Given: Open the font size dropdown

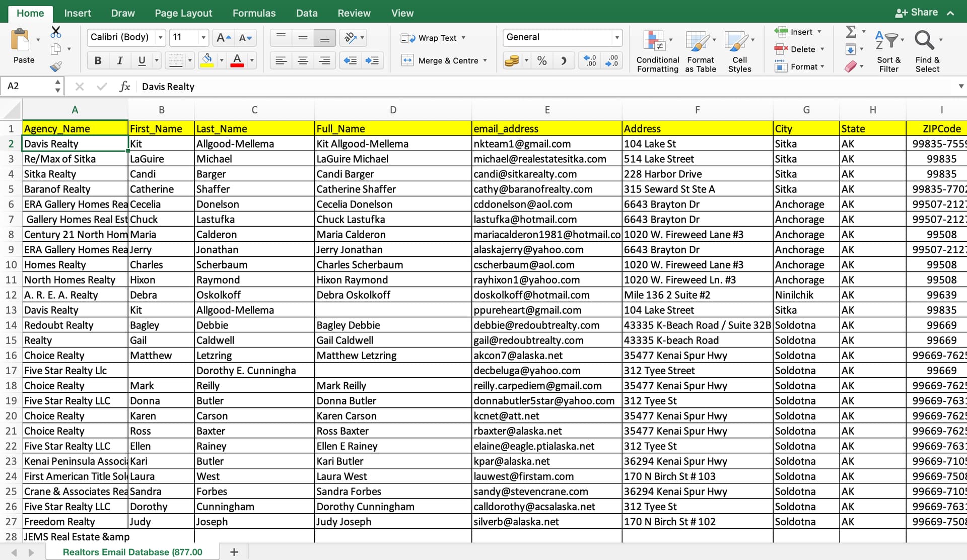Looking at the screenshot, I should coord(203,38).
